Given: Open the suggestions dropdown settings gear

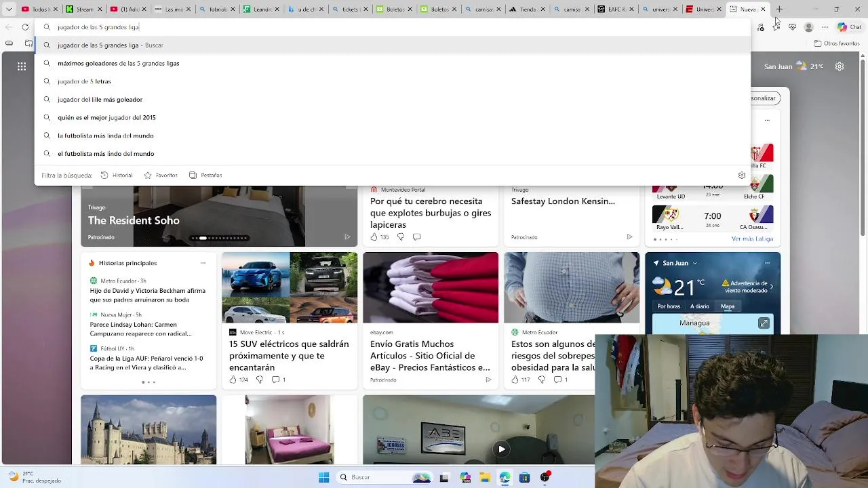Looking at the screenshot, I should click(x=742, y=175).
